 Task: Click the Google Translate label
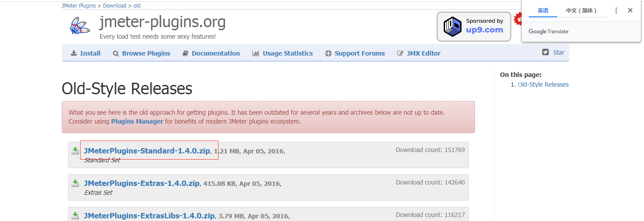[x=548, y=32]
